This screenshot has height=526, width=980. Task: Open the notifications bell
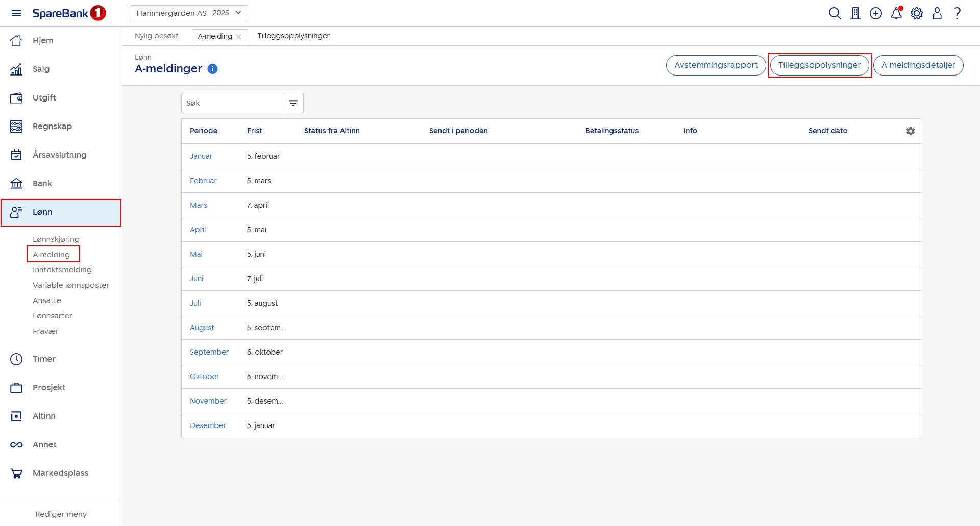[896, 13]
